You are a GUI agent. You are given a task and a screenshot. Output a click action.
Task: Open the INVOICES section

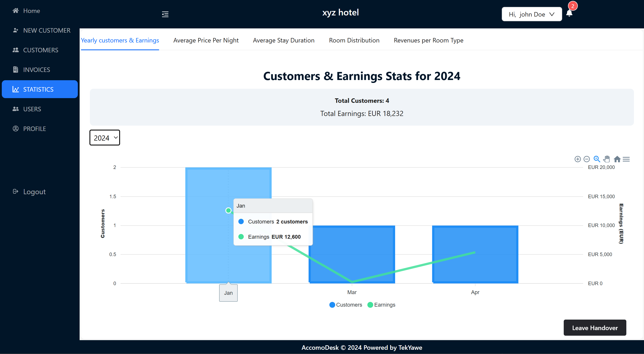(x=37, y=69)
